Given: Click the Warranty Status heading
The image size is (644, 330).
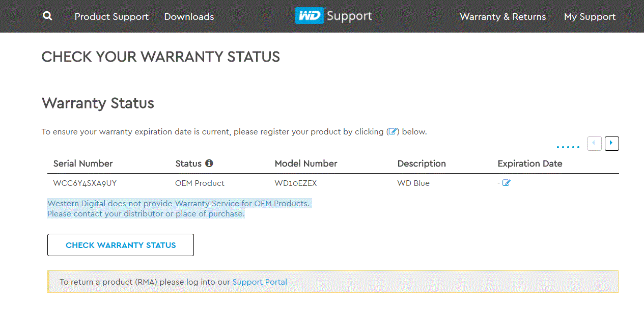Looking at the screenshot, I should click(98, 103).
